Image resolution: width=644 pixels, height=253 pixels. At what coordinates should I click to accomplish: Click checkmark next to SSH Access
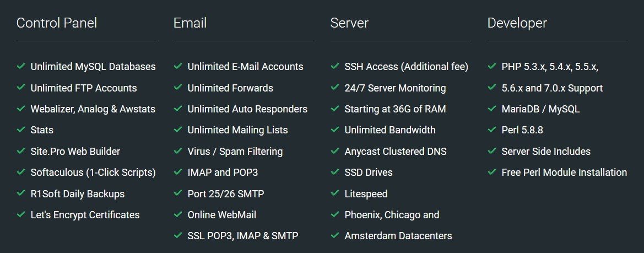335,66
